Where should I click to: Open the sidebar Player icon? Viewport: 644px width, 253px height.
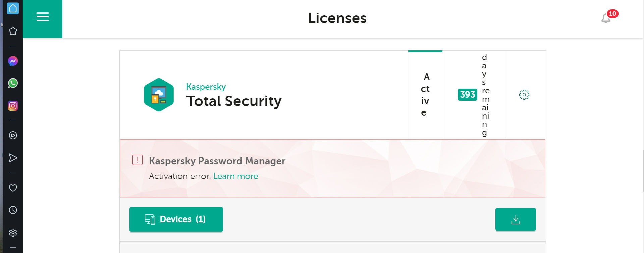[x=13, y=135]
